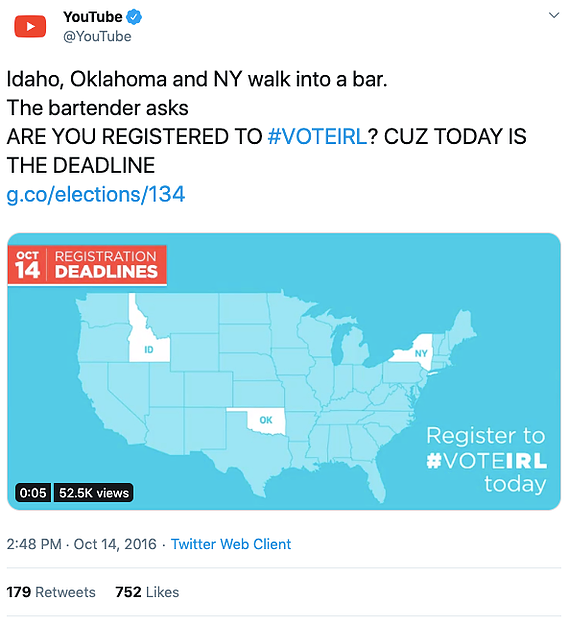Viewport: 569px width, 626px height.
Task: Open the Twitter Web Client link
Action: coord(231,544)
